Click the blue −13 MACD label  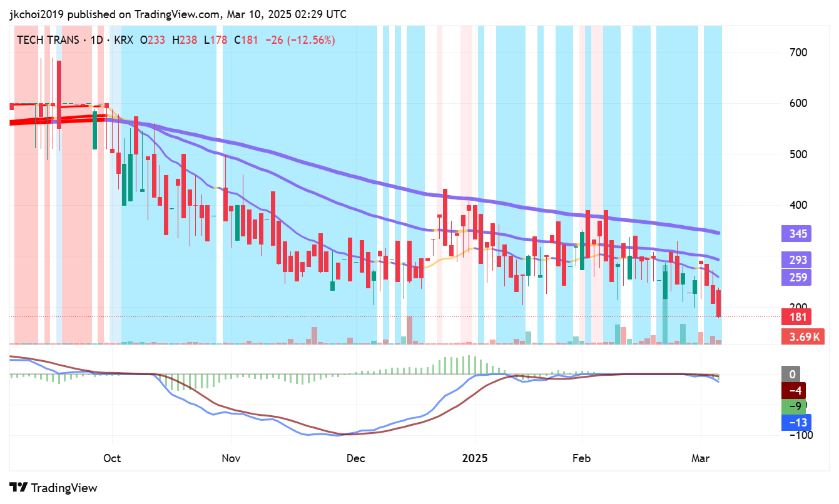pyautogui.click(x=797, y=423)
